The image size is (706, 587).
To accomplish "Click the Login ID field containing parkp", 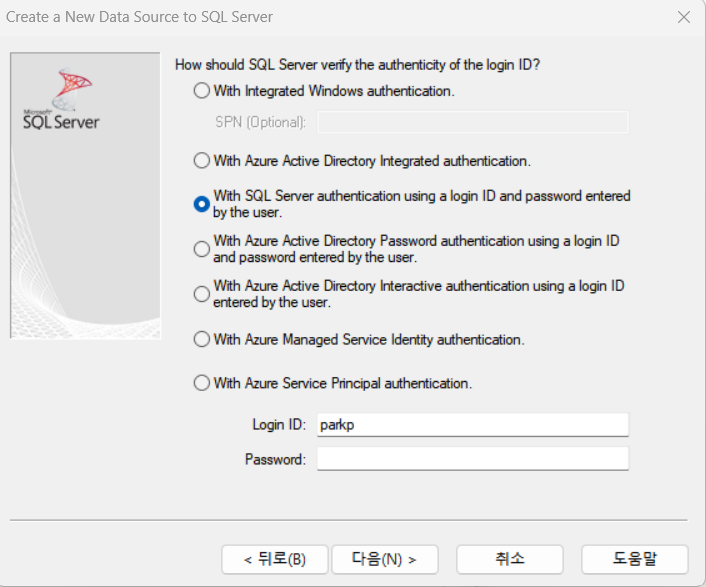I will click(473, 424).
